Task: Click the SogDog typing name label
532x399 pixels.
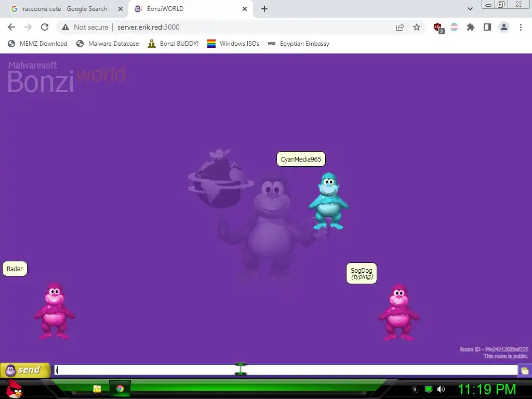Action: [x=362, y=273]
